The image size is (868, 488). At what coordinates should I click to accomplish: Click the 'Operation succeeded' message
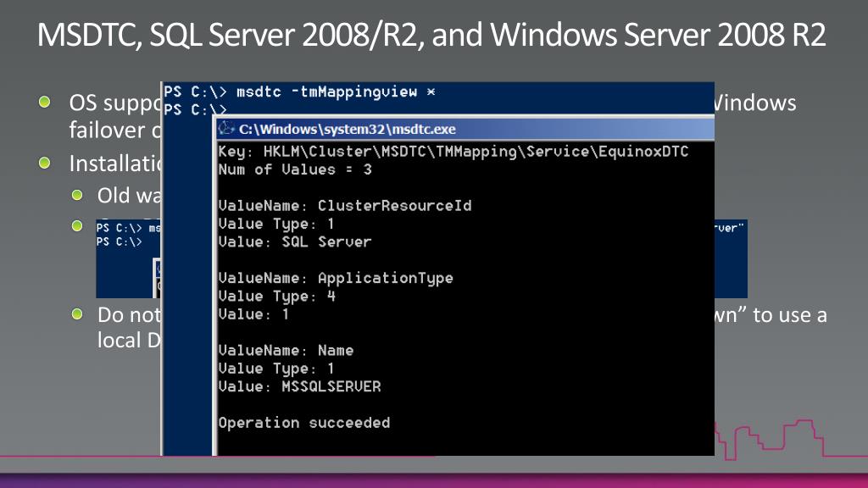(x=304, y=423)
